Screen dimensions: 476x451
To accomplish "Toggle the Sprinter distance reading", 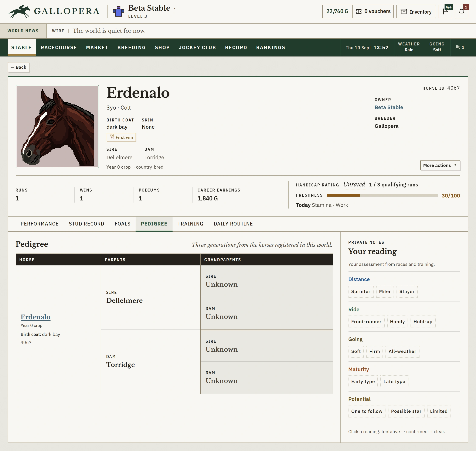I will 361,292.
